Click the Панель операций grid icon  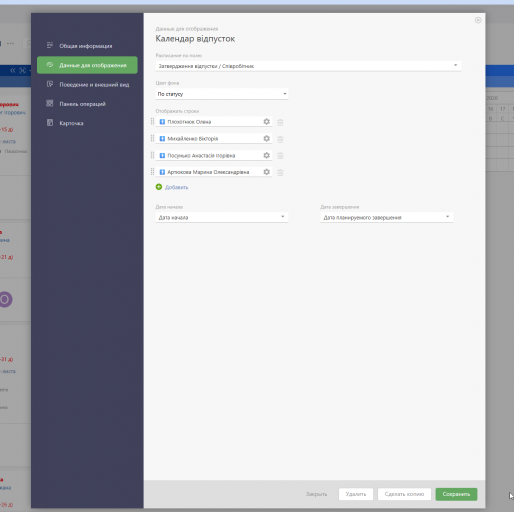[x=50, y=103]
